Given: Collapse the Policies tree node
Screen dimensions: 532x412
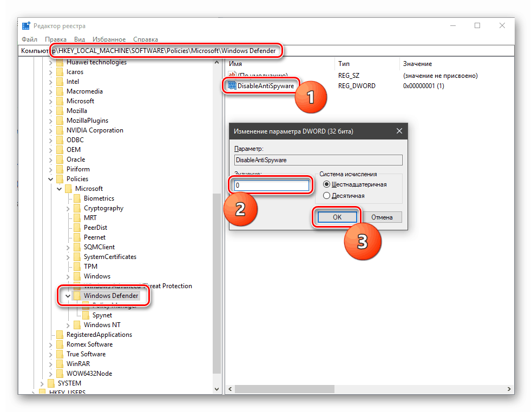Looking at the screenshot, I should coord(50,179).
